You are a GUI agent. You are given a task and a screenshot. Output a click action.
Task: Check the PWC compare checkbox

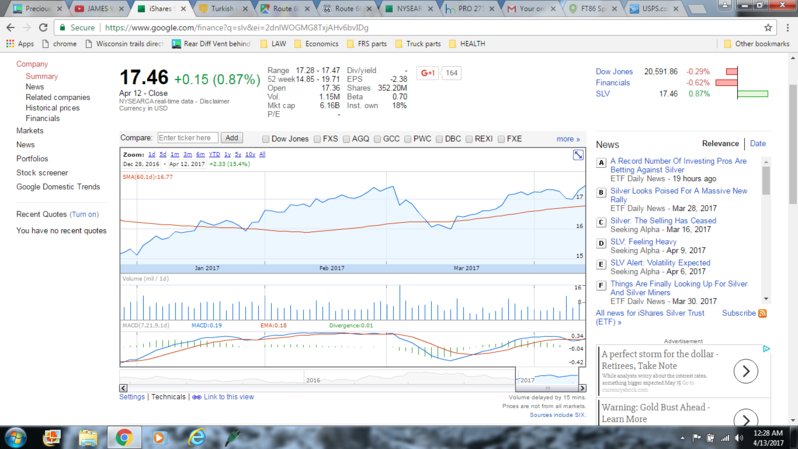(x=408, y=139)
